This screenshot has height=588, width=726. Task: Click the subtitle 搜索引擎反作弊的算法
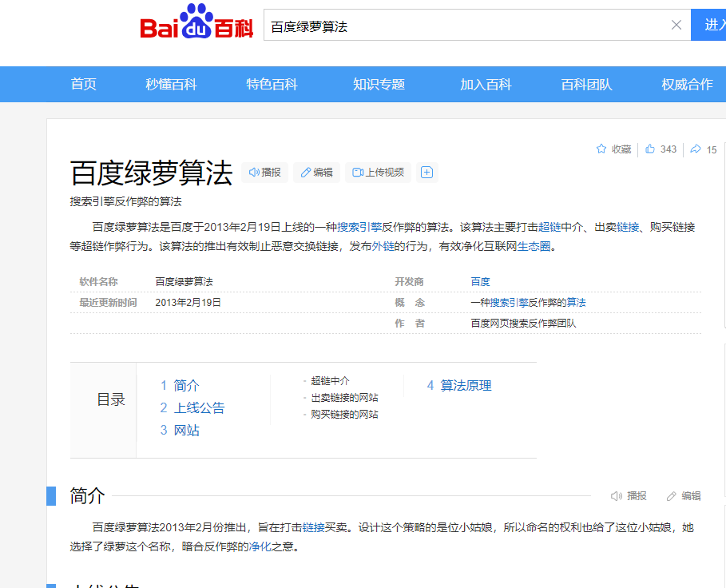pyautogui.click(x=126, y=201)
